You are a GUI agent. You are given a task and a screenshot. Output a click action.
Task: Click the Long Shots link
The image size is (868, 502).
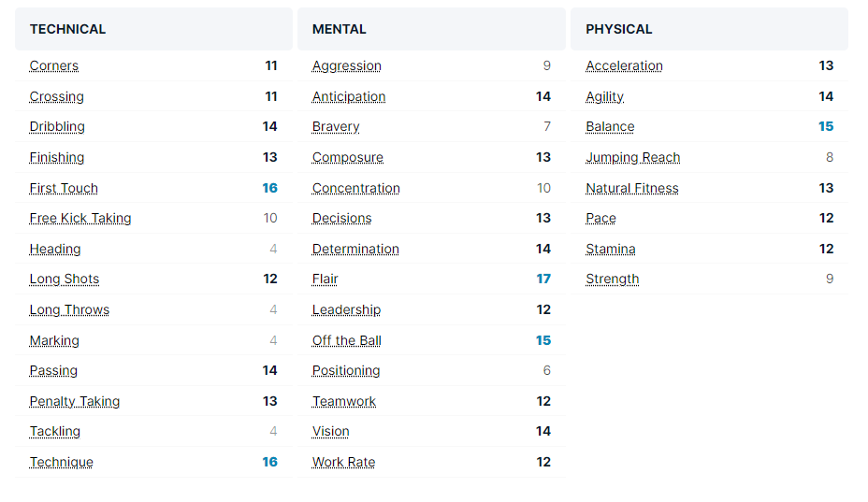pos(64,280)
